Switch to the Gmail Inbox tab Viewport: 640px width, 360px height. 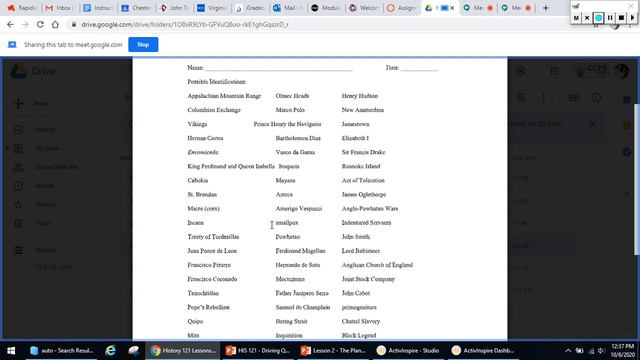[60, 8]
